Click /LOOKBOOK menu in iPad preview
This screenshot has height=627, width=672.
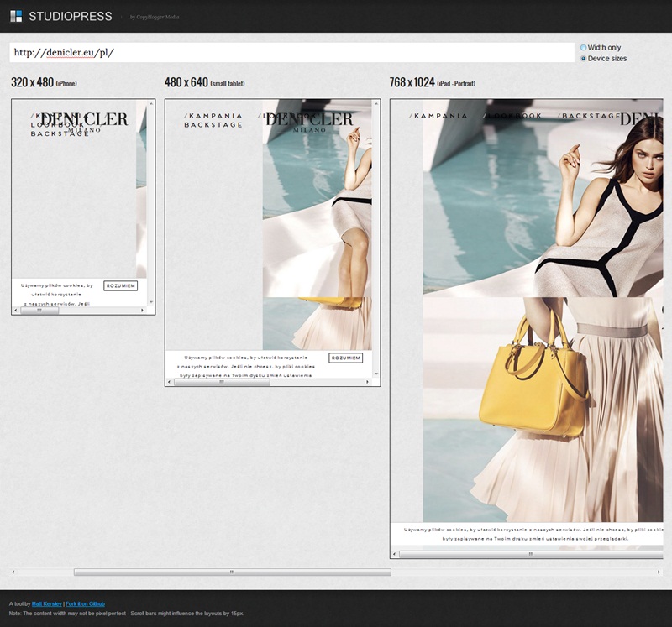(512, 116)
